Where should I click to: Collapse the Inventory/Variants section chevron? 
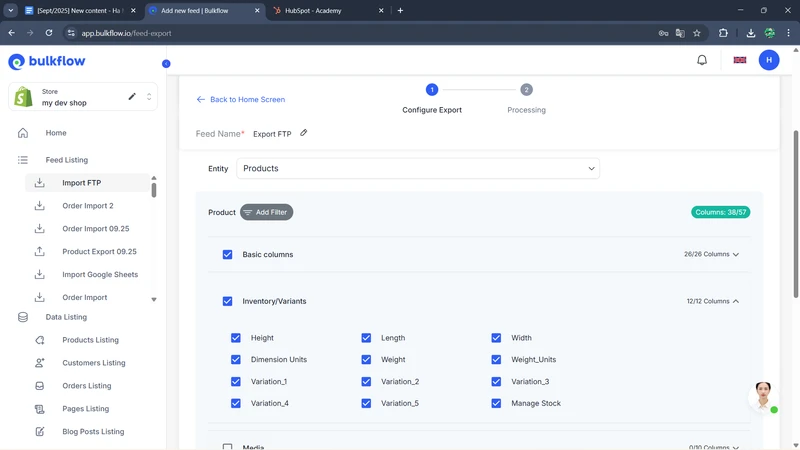(x=736, y=301)
